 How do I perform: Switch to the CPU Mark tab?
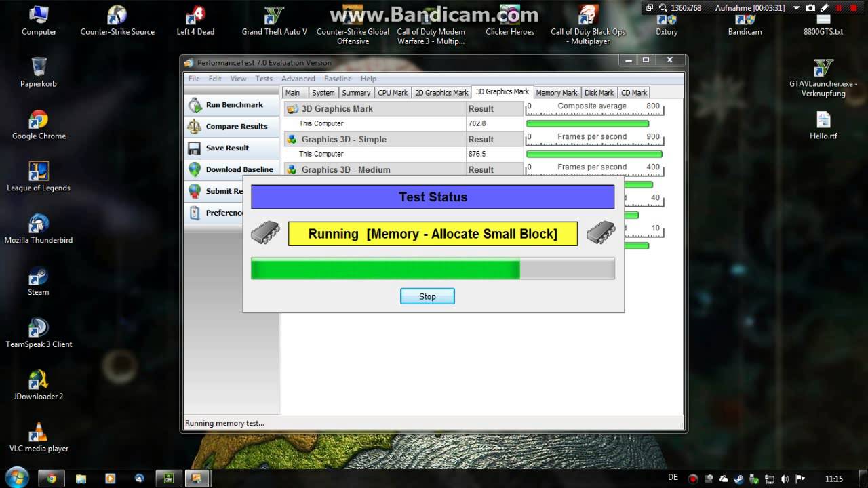point(393,93)
